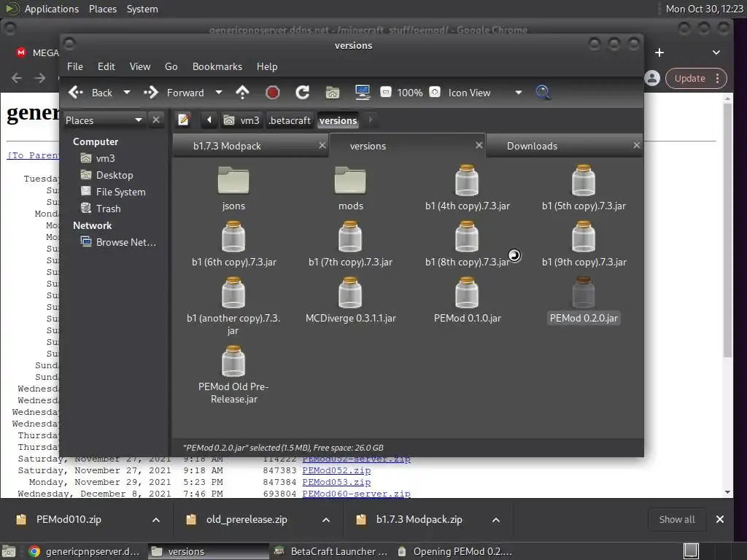Select PEMod Old Pre-Release.jar file
Viewport: 747px width, 560px height.
click(233, 361)
